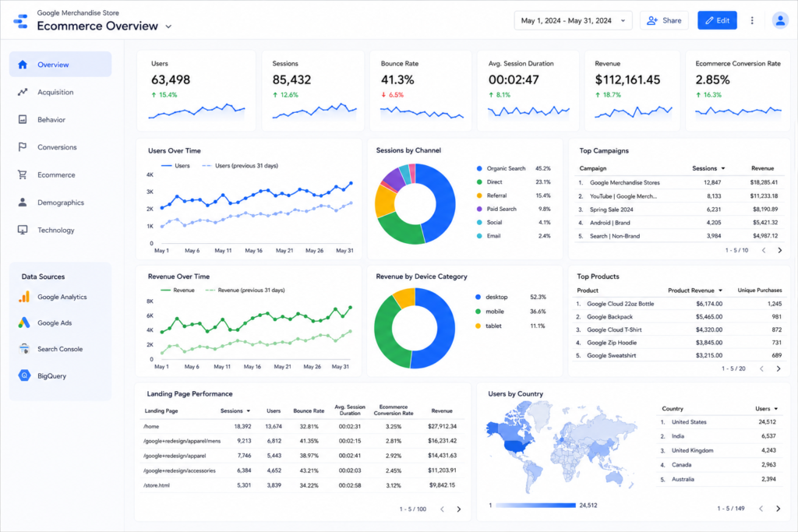Click the Google Analytics data source icon
The width and height of the screenshot is (798, 532).
pos(24,297)
